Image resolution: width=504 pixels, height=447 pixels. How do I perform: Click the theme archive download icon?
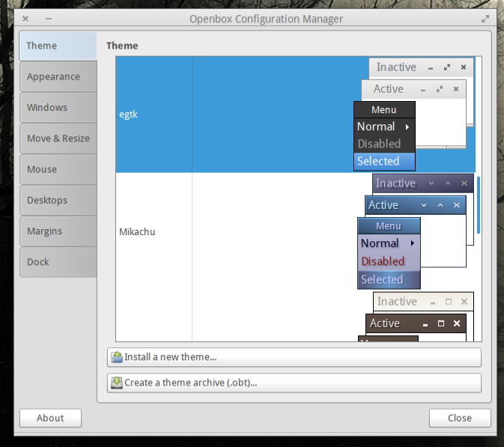pyautogui.click(x=117, y=383)
